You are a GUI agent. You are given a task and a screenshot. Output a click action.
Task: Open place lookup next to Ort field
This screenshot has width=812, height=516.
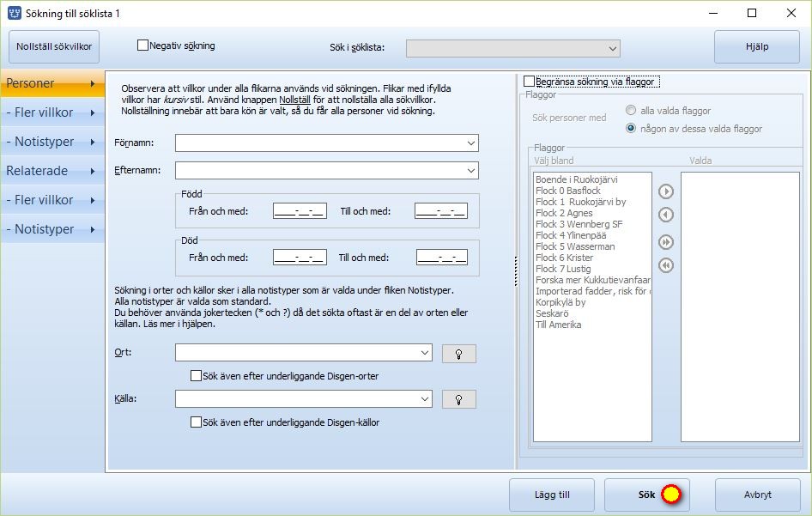459,354
